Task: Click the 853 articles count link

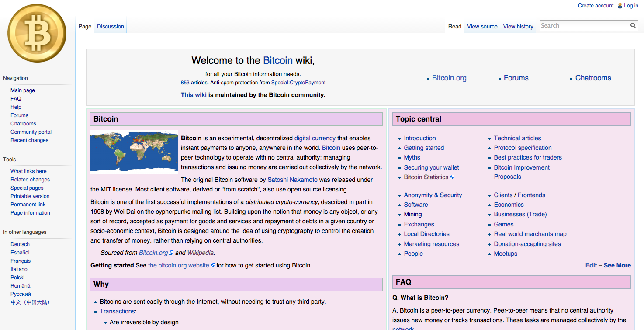Action: (185, 83)
